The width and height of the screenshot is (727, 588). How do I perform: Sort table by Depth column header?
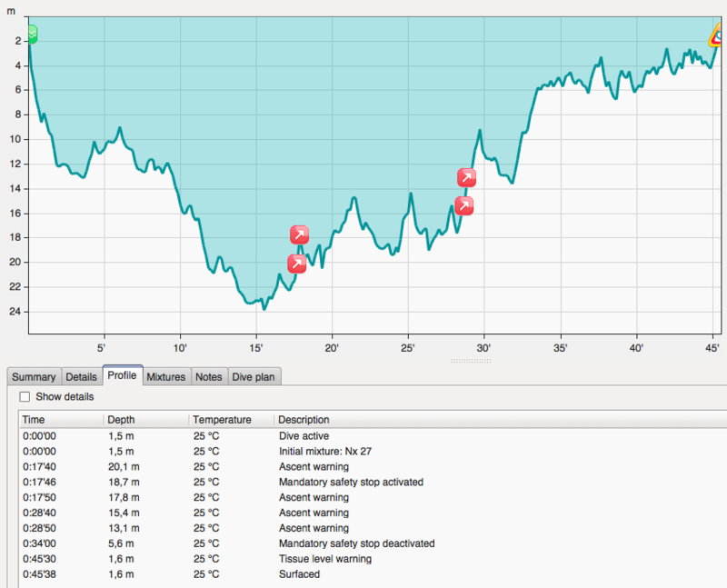coord(146,420)
